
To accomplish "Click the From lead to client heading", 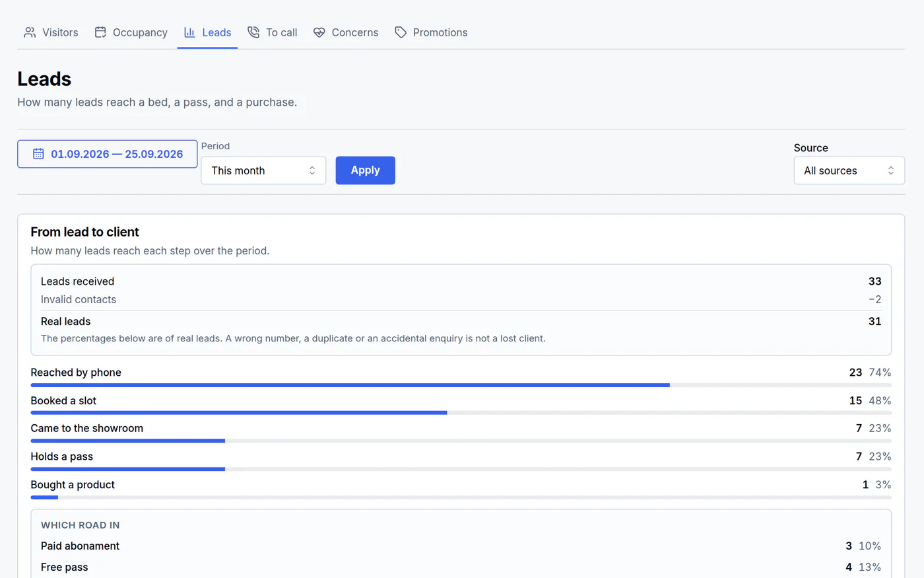I will tap(84, 232).
